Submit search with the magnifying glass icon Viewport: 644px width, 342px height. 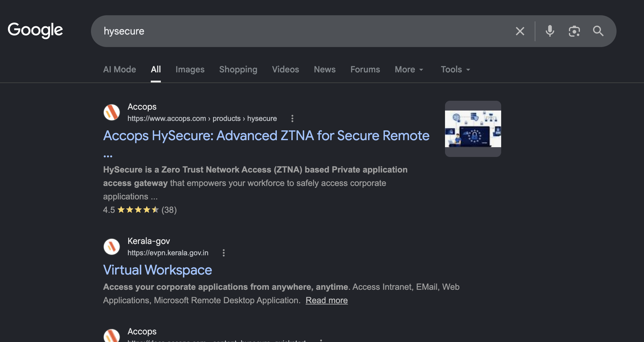(x=598, y=31)
